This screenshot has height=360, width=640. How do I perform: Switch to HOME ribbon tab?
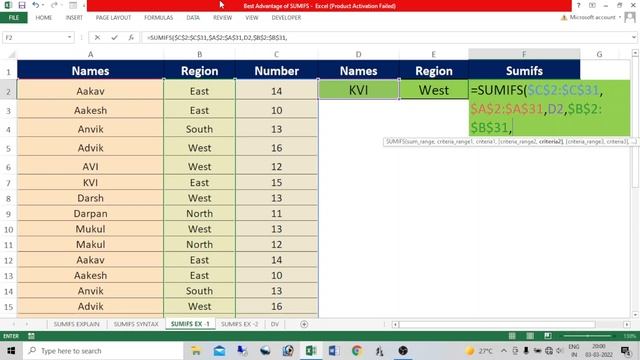[x=44, y=18]
